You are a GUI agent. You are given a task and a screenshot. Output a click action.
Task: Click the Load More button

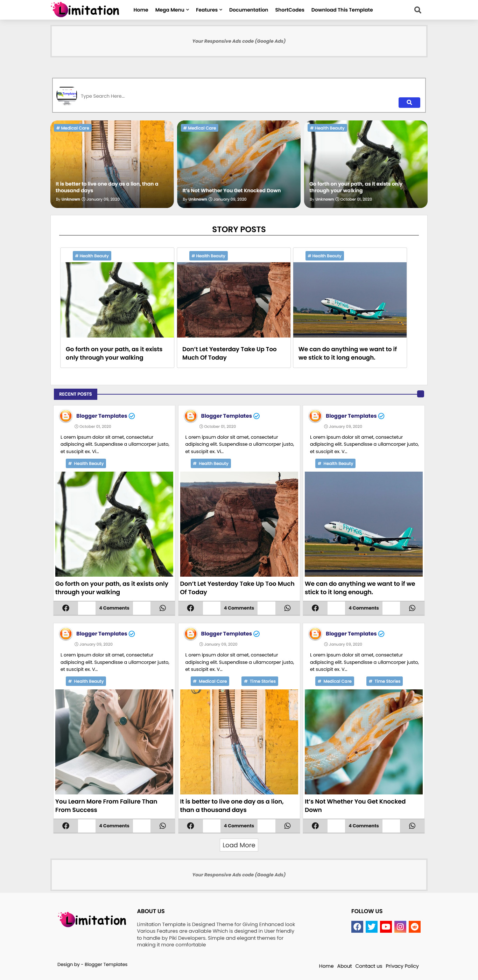[x=239, y=845]
